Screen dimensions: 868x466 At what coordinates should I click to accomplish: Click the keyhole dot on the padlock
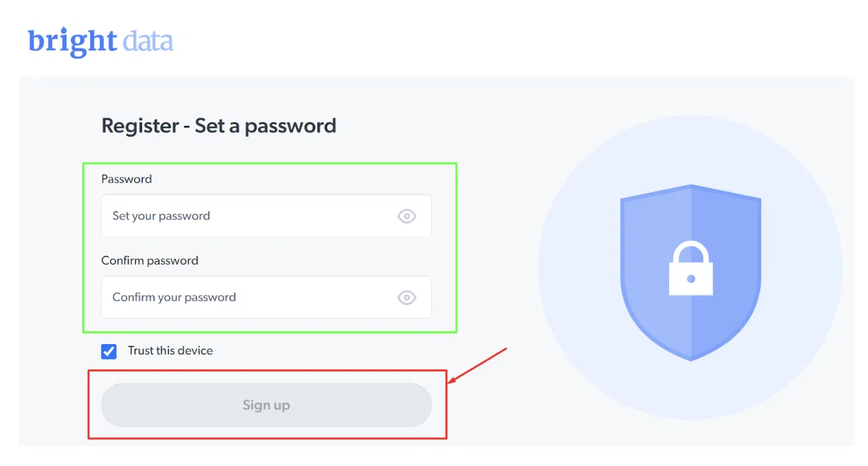click(691, 279)
